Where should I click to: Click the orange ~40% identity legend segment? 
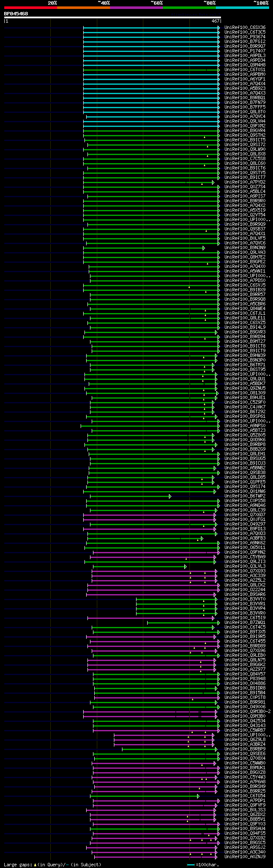(x=83, y=8)
